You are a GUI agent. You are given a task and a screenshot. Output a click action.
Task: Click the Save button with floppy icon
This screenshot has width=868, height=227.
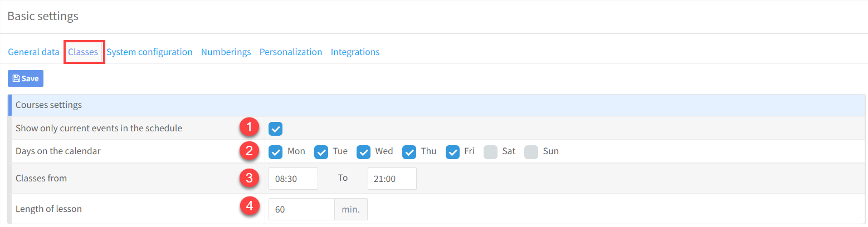(x=26, y=78)
